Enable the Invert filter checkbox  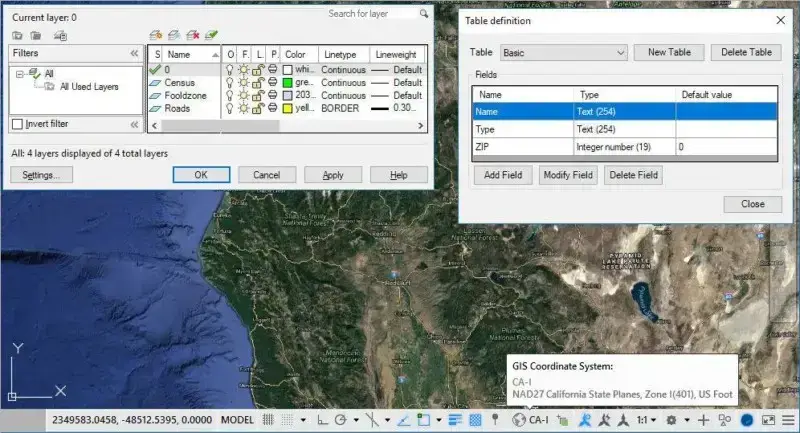tap(17, 124)
